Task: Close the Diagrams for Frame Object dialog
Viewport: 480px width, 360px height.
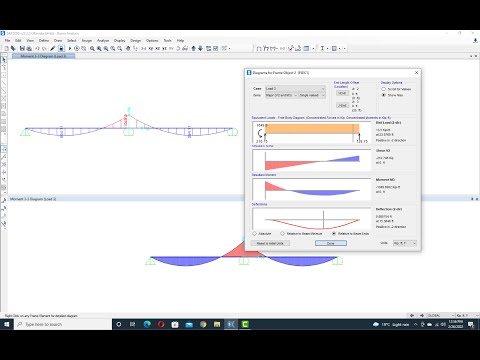Action: click(x=416, y=72)
